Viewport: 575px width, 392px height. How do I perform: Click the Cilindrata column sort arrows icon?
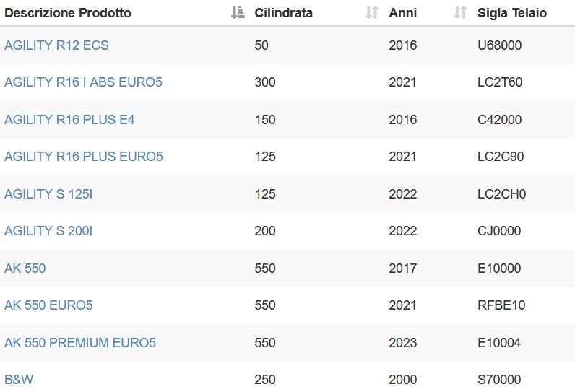pos(372,12)
